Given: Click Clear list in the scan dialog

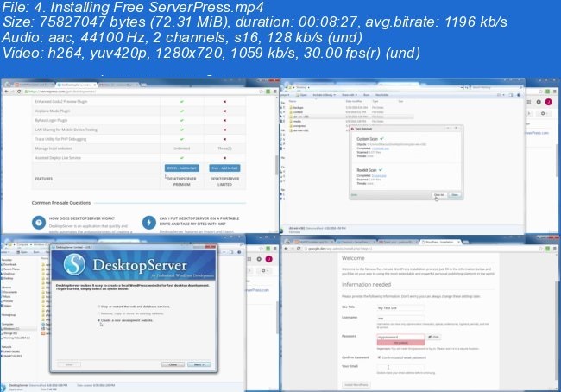Looking at the screenshot, I should coord(439,195).
